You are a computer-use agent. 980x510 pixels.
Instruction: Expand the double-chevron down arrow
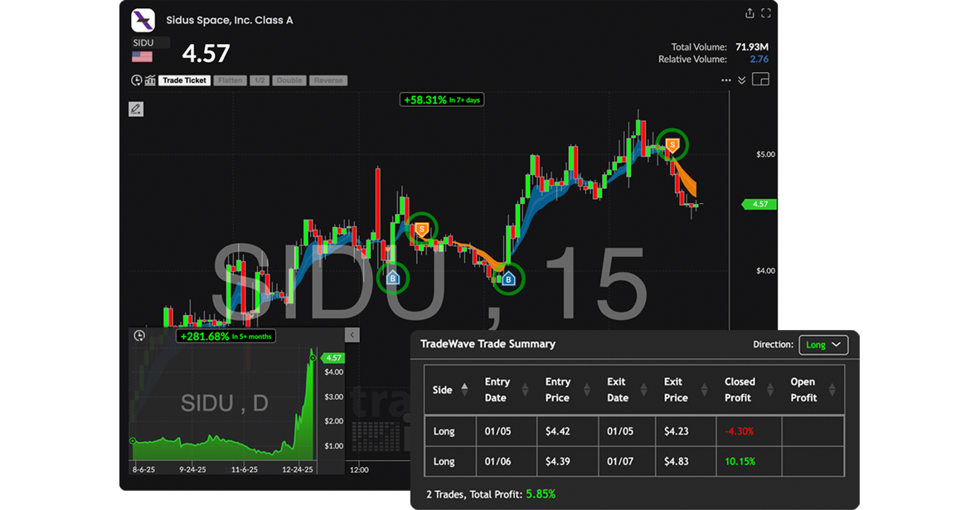742,80
